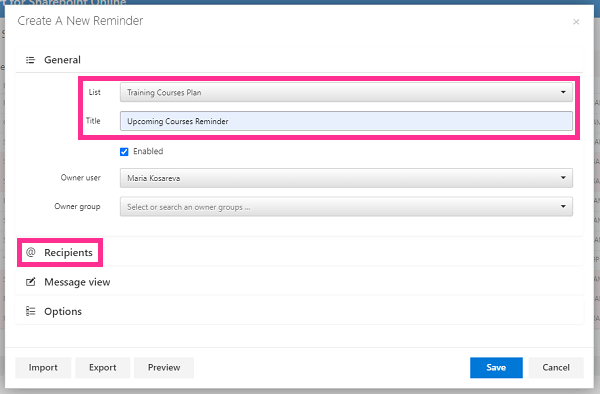Image resolution: width=600 pixels, height=394 pixels.
Task: Close the Create A New Reminder dialog
Action: tap(576, 22)
